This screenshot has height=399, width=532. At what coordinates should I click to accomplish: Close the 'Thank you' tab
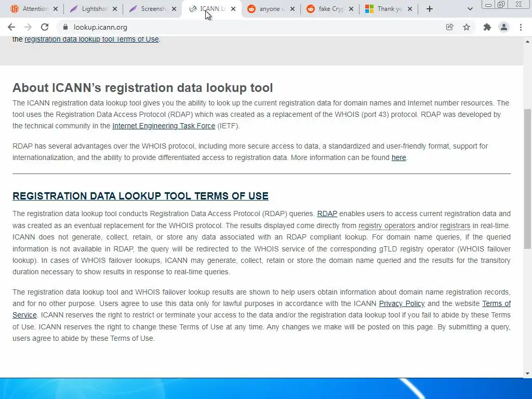click(410, 9)
